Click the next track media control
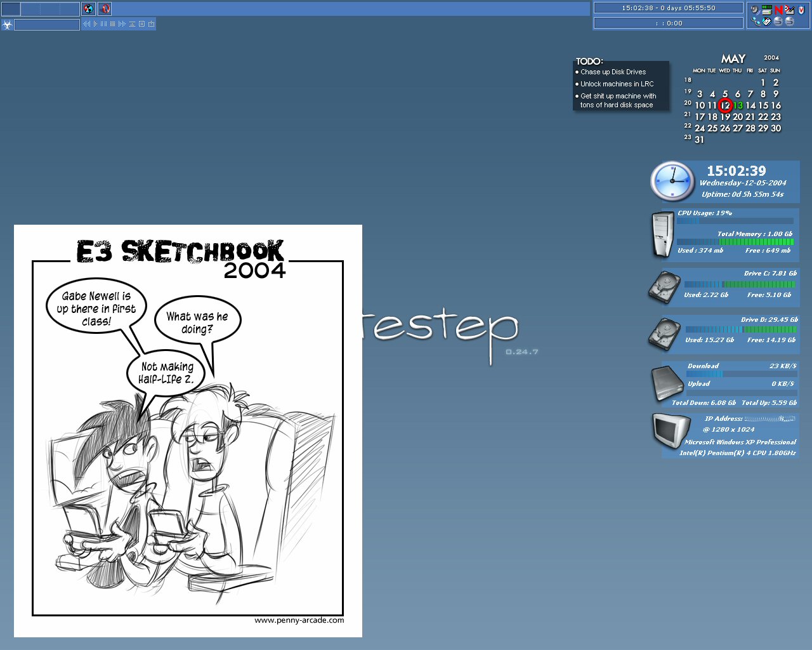The image size is (812, 650). pyautogui.click(x=122, y=24)
